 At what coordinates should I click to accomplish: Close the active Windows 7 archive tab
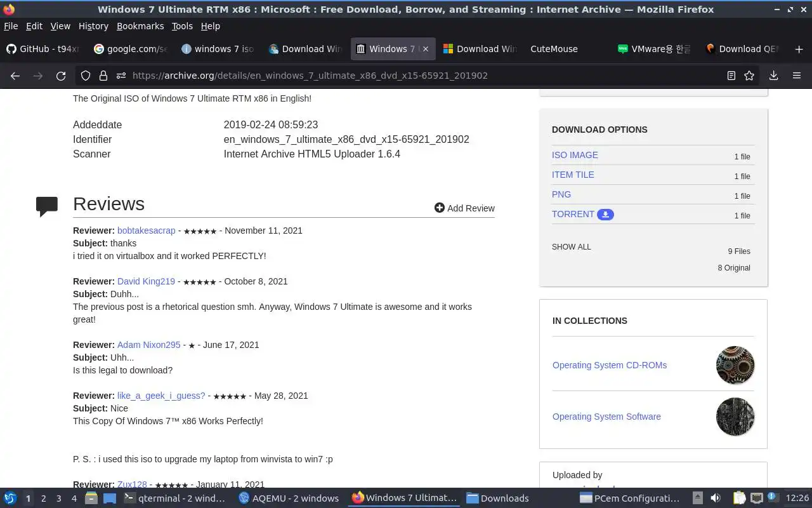[426, 49]
